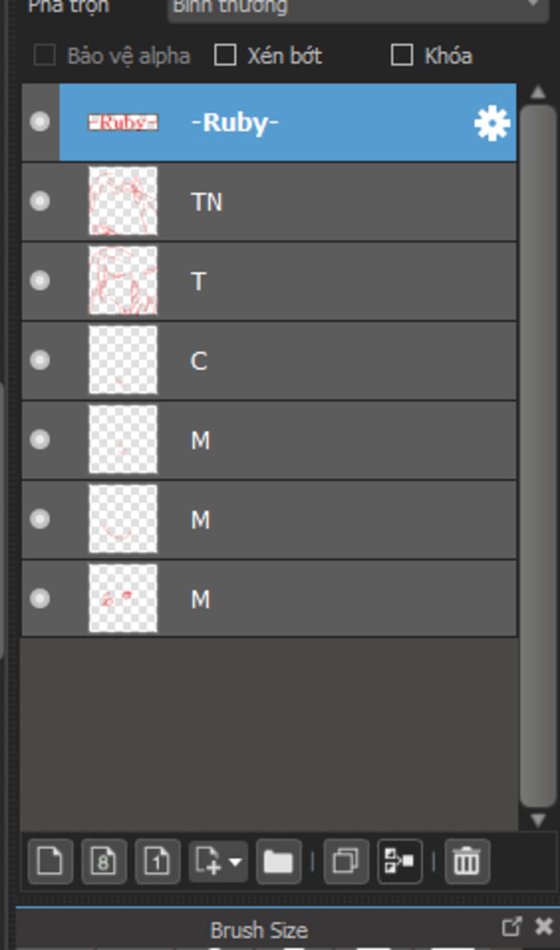
Task: Add a new blank layer
Action: coord(50,861)
